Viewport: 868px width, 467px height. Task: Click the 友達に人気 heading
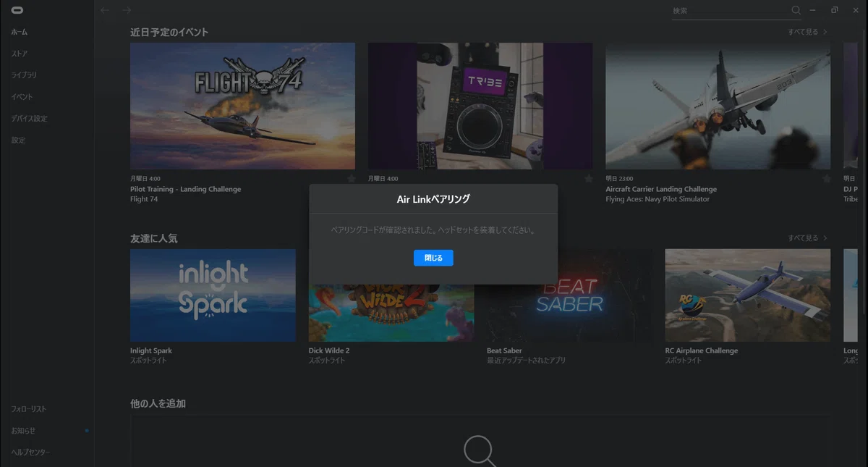point(153,237)
